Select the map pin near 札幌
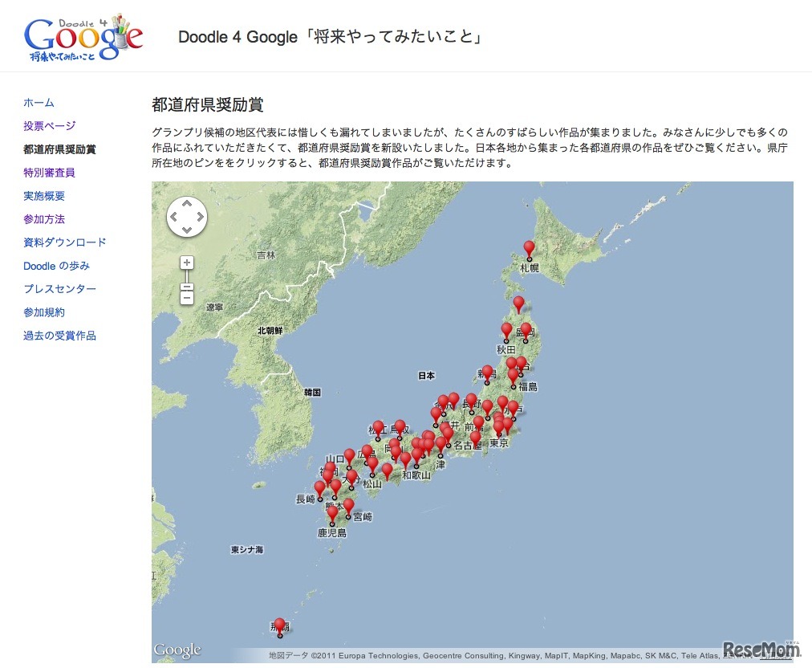 [528, 246]
